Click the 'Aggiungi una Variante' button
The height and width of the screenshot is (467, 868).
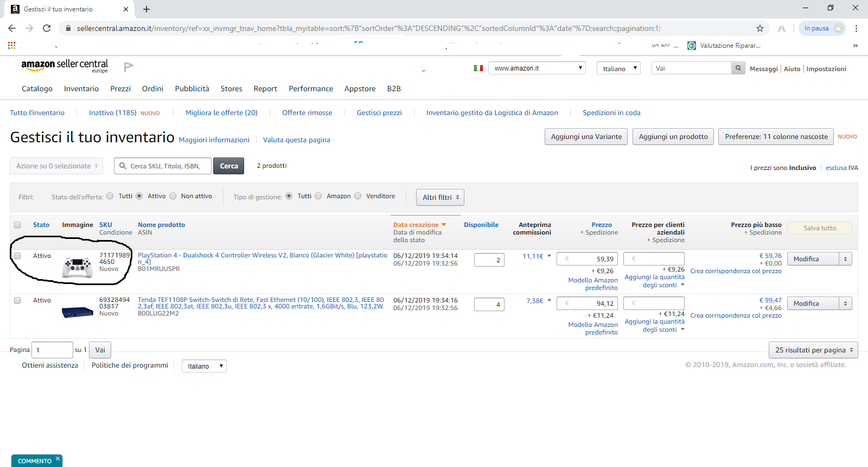coord(586,137)
